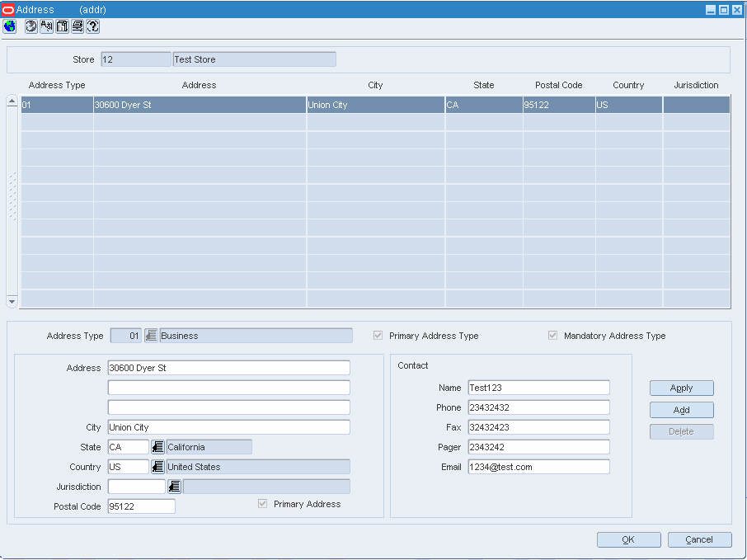Click the Delete button

click(681, 432)
